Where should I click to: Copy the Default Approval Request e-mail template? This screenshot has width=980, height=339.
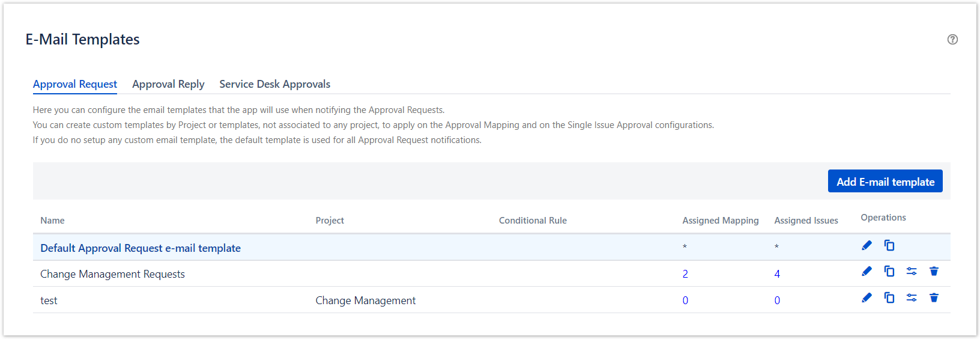click(889, 245)
